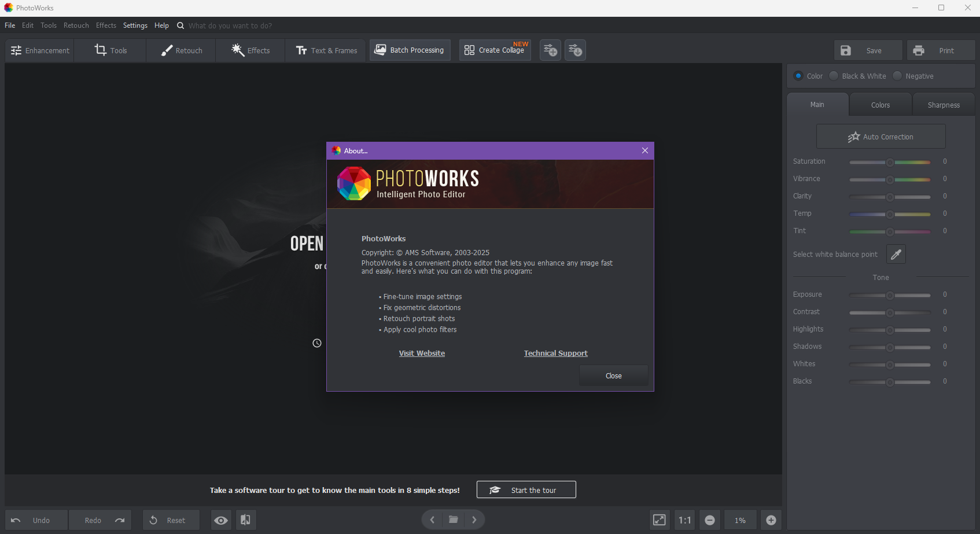Click the zoom out minus icon
The width and height of the screenshot is (980, 534).
pos(710,520)
